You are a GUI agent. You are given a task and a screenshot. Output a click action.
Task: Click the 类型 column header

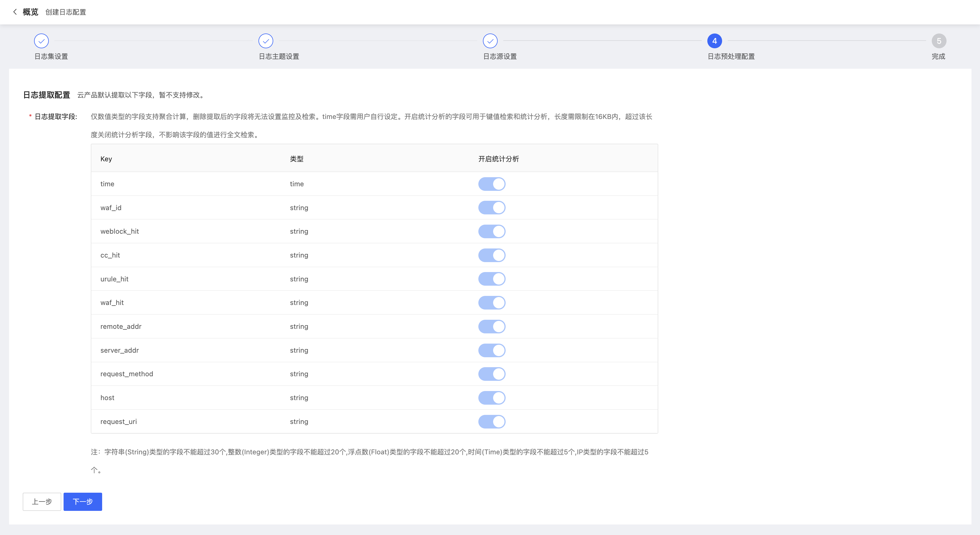click(297, 159)
